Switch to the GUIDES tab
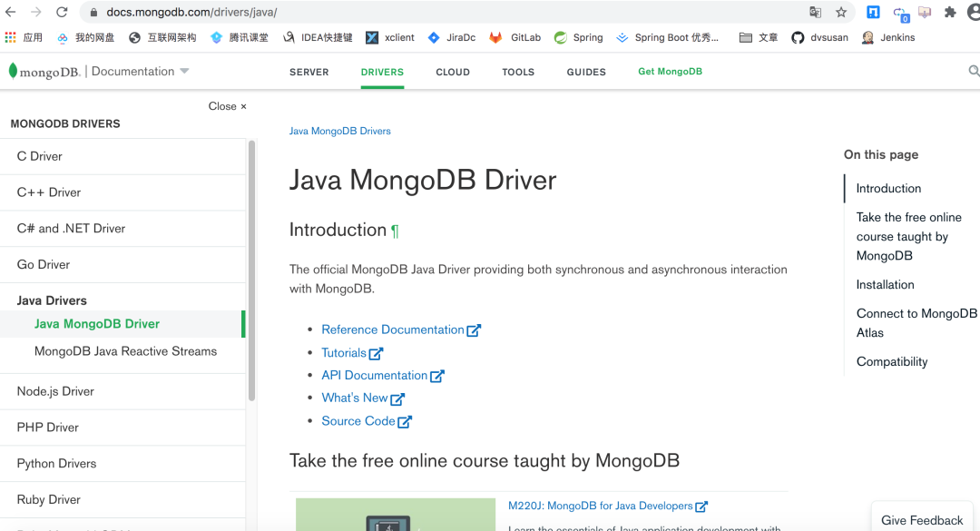 click(x=586, y=72)
